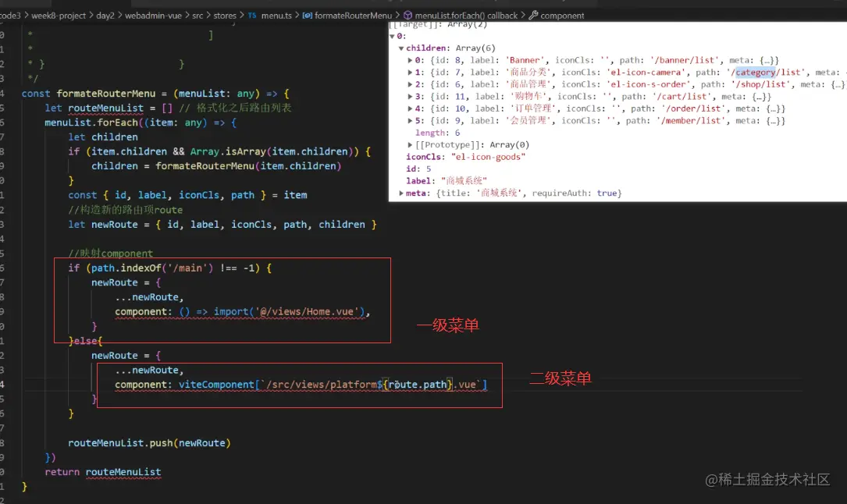The image size is (847, 504).
Task: Click the 'el-icon-s-order' value in console
Action: 649,84
